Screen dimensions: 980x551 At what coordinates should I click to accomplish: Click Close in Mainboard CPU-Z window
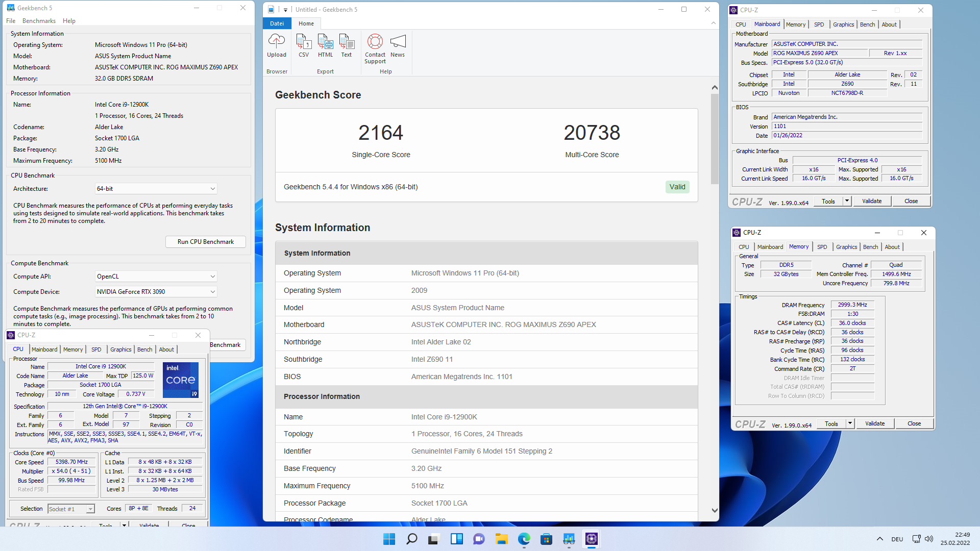(x=911, y=201)
